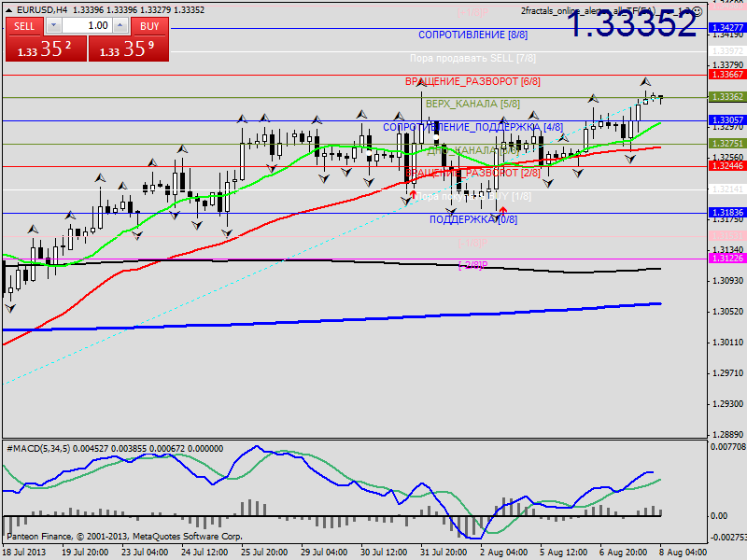Select the СОПРОТИВЛЕНИЕ [8/8] level label

pyautogui.click(x=472, y=35)
